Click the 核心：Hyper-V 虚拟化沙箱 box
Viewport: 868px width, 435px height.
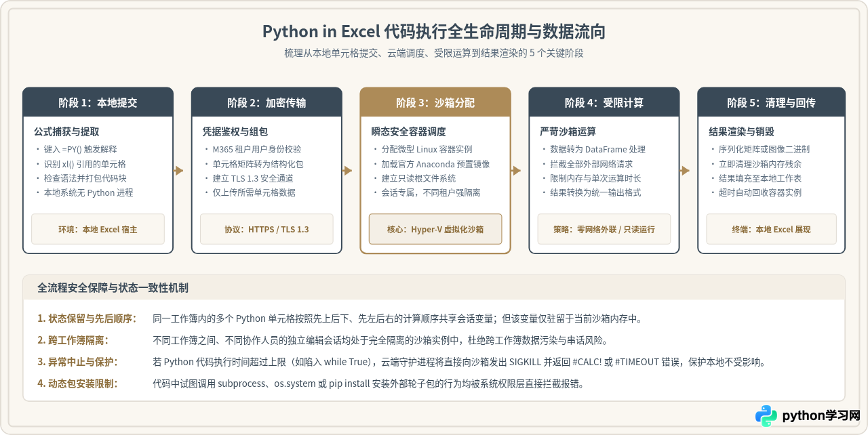click(435, 229)
